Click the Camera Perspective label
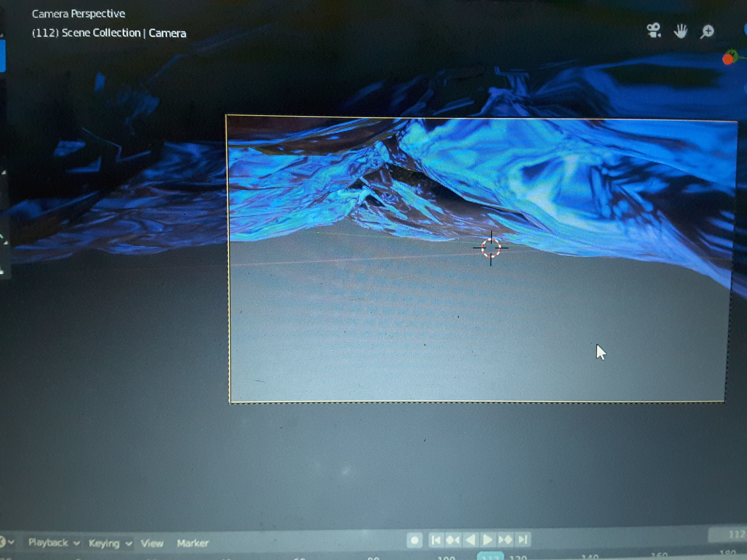 pyautogui.click(x=78, y=13)
